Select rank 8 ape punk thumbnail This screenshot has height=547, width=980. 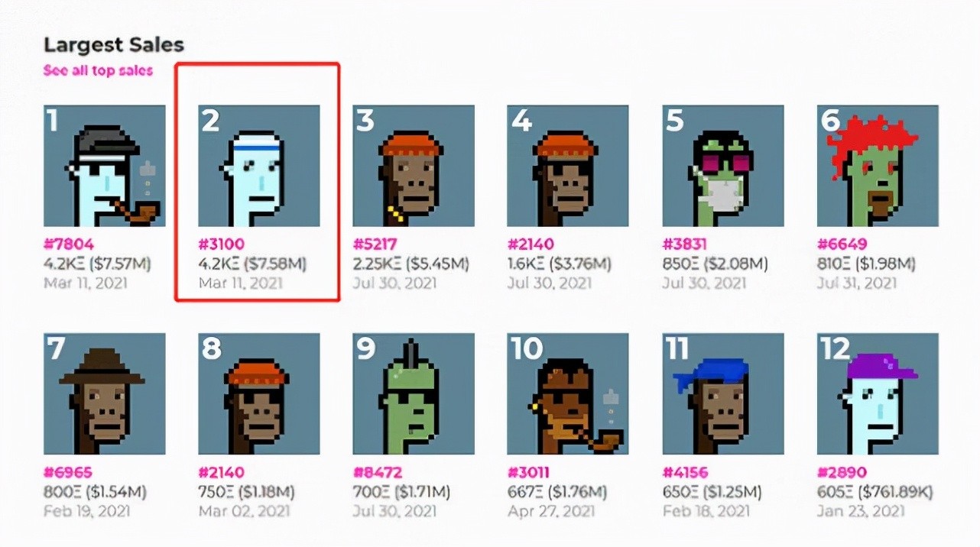(259, 394)
